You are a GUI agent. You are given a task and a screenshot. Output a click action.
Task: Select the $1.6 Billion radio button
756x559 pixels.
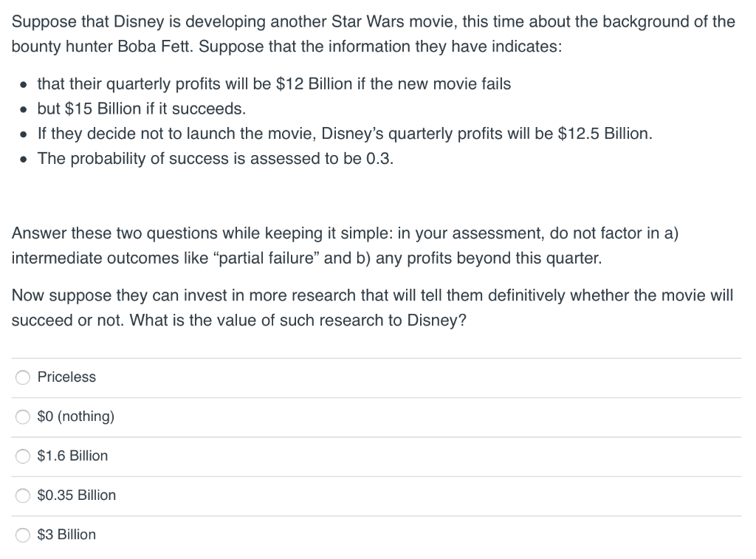coord(23,456)
